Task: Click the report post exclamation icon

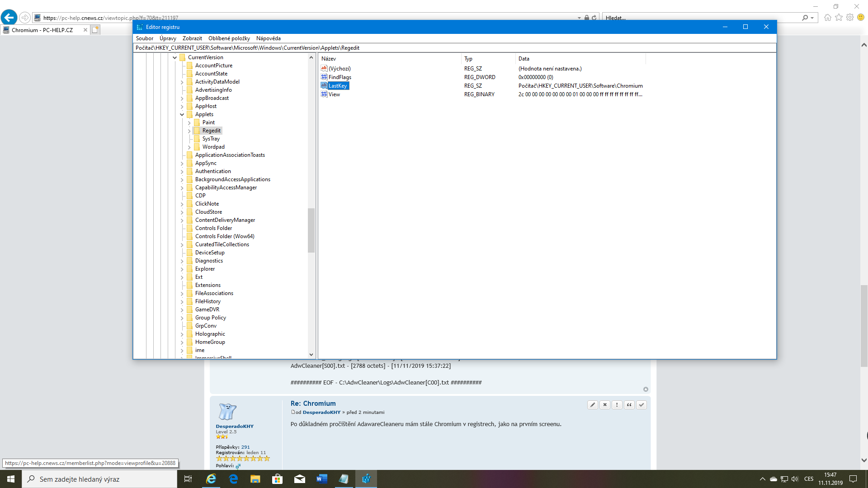Action: coord(617,405)
